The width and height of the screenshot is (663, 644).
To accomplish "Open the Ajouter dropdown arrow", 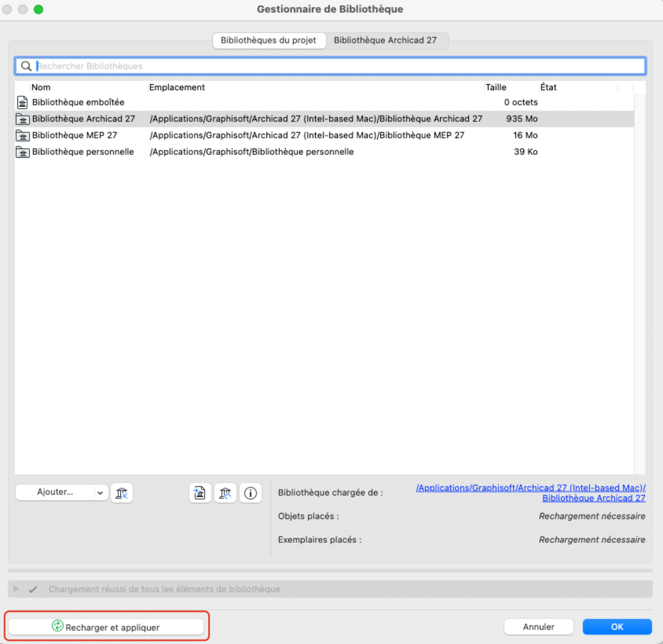I will click(x=100, y=493).
